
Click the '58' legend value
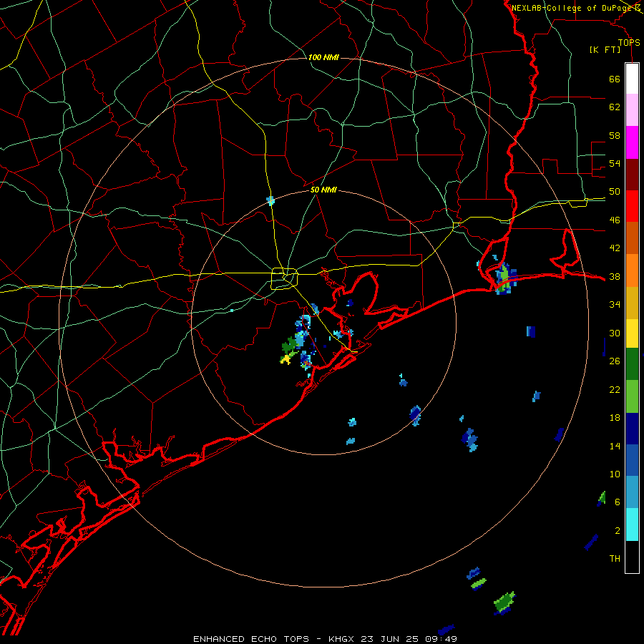coord(615,135)
